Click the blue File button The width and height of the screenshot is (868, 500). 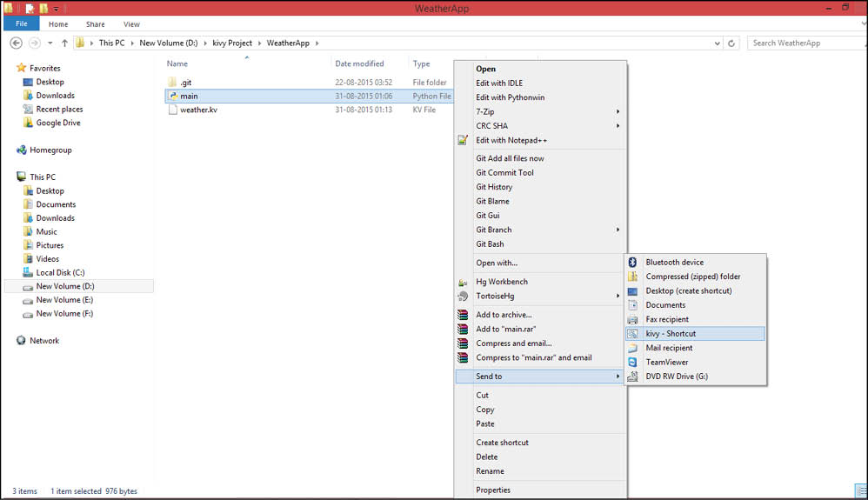[21, 24]
